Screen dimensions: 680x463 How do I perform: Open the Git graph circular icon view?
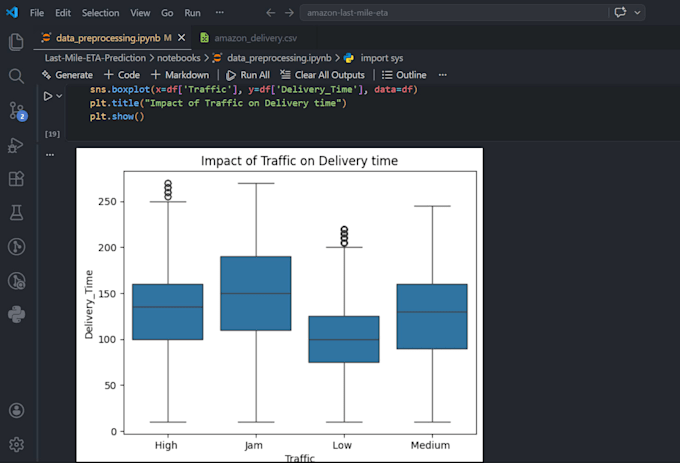click(16, 247)
